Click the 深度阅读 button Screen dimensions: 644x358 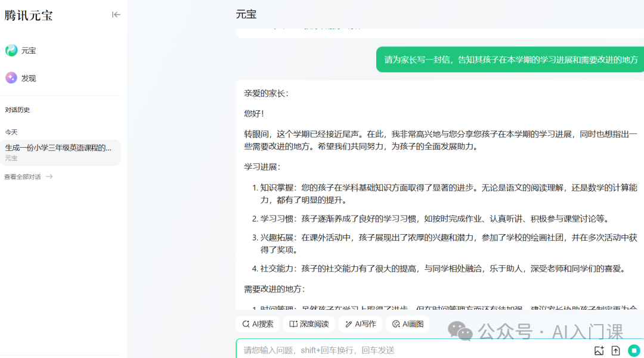309,324
